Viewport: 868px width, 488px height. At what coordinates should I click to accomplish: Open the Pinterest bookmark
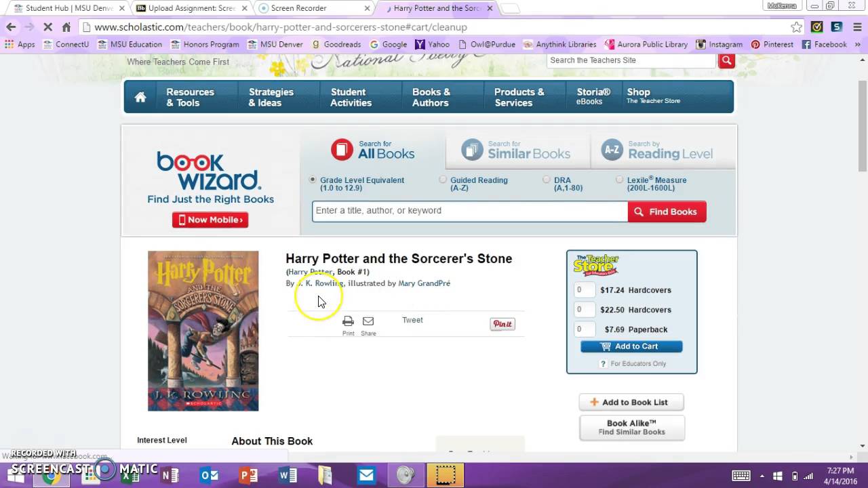click(772, 44)
